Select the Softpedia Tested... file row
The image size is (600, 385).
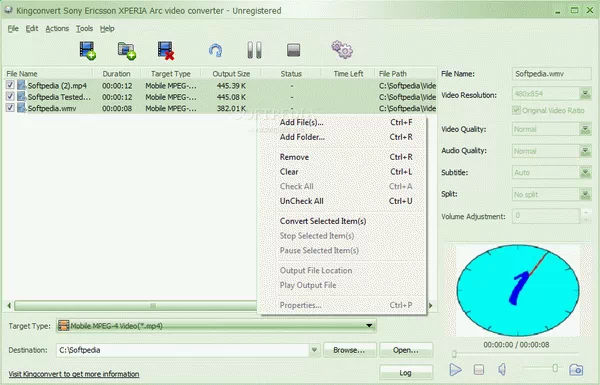click(220, 97)
